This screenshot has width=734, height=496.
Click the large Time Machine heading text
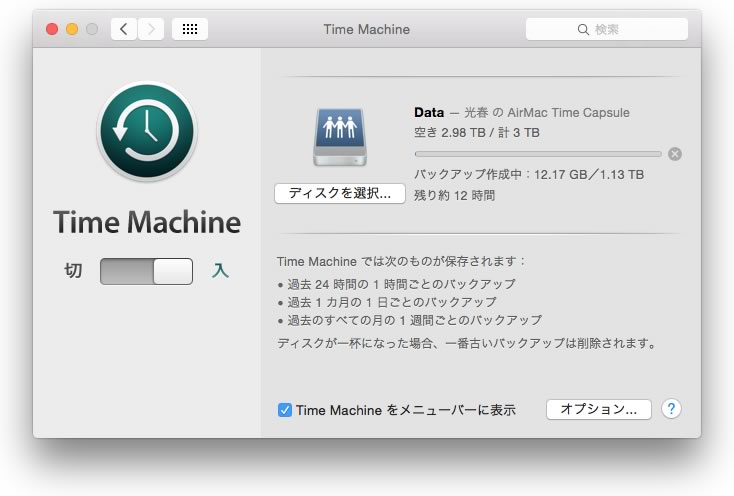pyautogui.click(x=147, y=222)
